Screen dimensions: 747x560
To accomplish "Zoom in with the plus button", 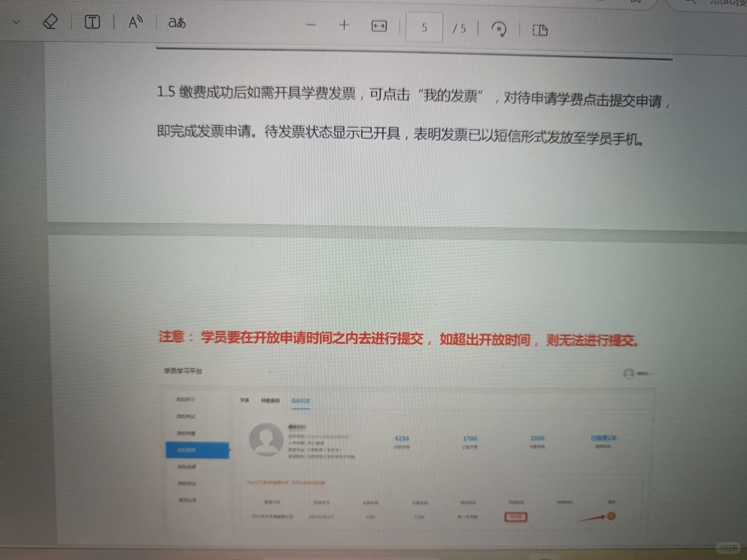I will (344, 25).
